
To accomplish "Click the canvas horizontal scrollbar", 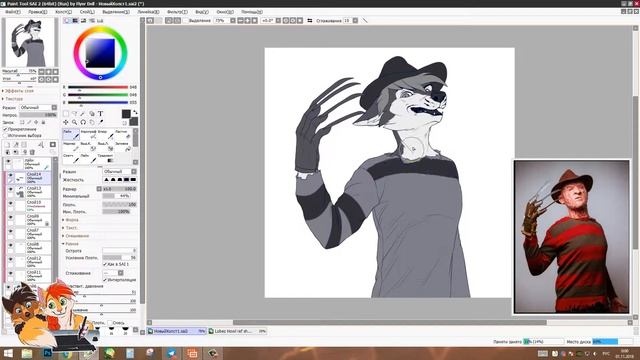I will tap(390, 322).
